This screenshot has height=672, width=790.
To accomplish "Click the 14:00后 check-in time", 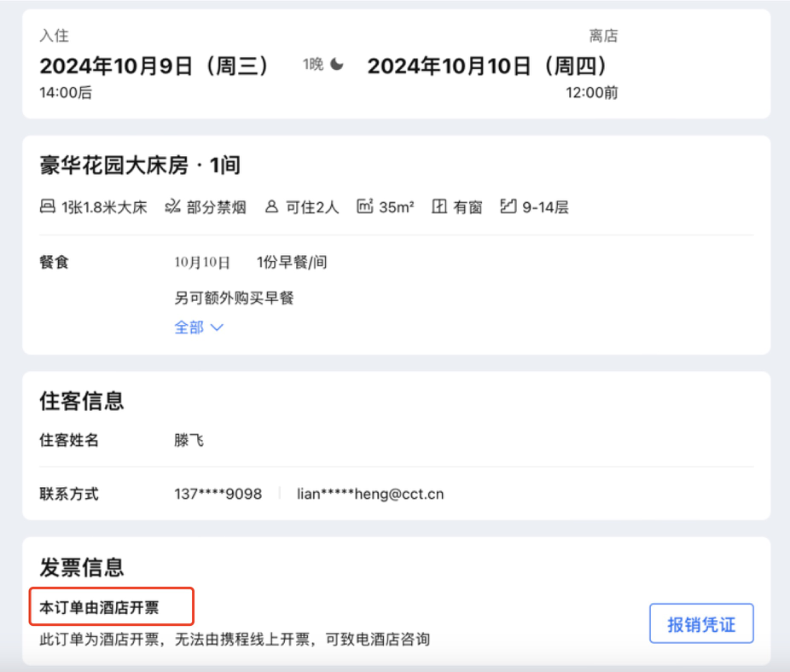I will (66, 93).
